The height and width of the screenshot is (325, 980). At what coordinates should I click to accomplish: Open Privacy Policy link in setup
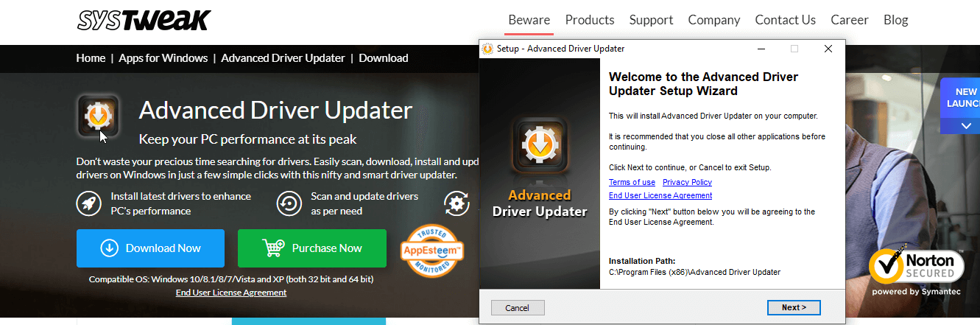tap(687, 182)
